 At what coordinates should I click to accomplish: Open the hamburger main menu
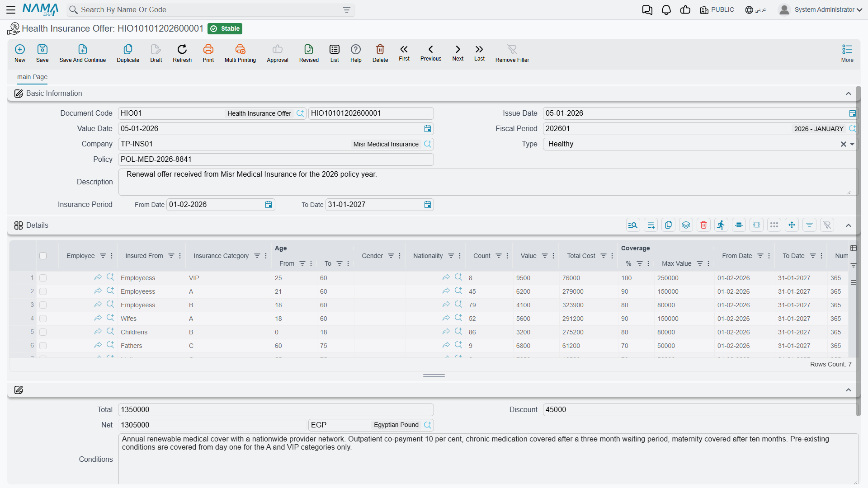(x=11, y=9)
